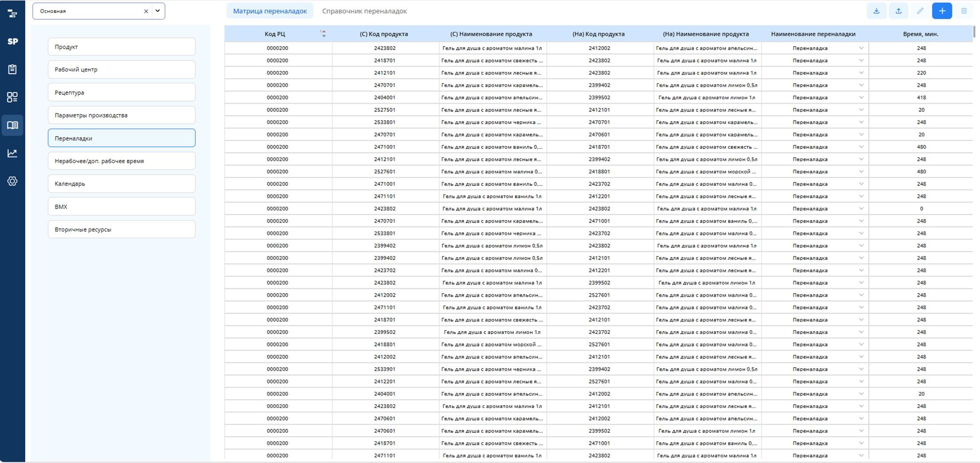
Task: Open Переналадка dropdown for 2527601 row
Action: [x=861, y=172]
